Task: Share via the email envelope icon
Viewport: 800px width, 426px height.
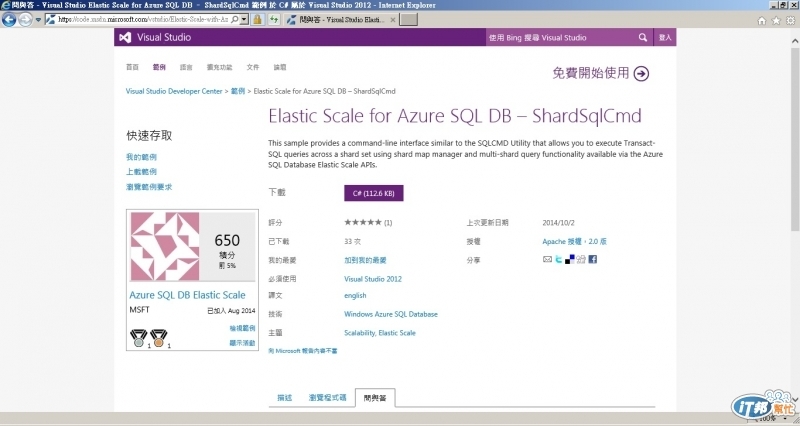Action: click(547, 259)
